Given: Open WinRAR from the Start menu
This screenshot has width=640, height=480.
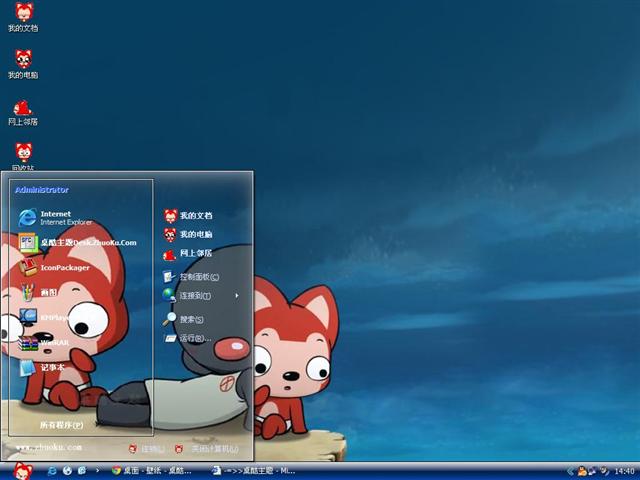Looking at the screenshot, I should pyautogui.click(x=44, y=342).
